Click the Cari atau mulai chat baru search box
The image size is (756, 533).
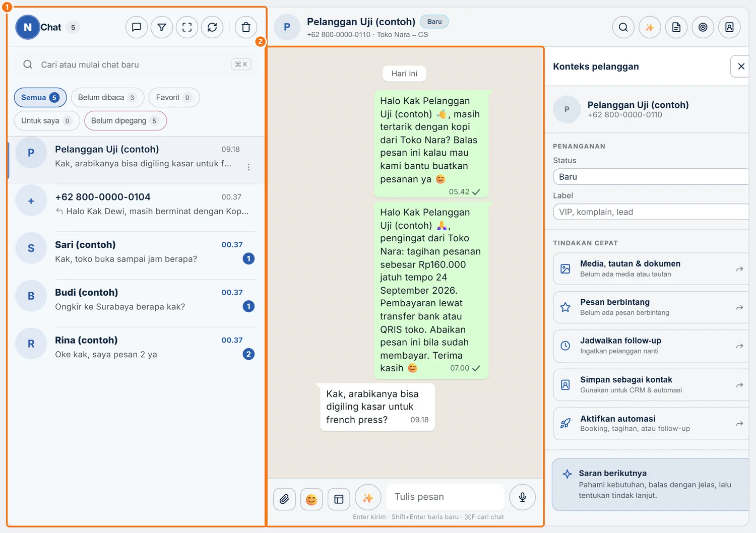(x=136, y=64)
